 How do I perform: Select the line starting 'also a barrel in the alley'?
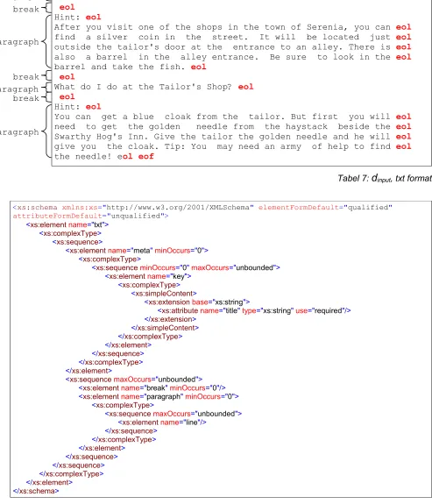pyautogui.click(x=232, y=57)
